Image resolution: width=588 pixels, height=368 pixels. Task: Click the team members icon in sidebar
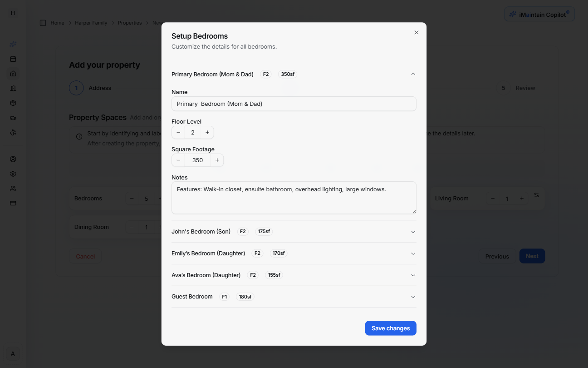(13, 188)
